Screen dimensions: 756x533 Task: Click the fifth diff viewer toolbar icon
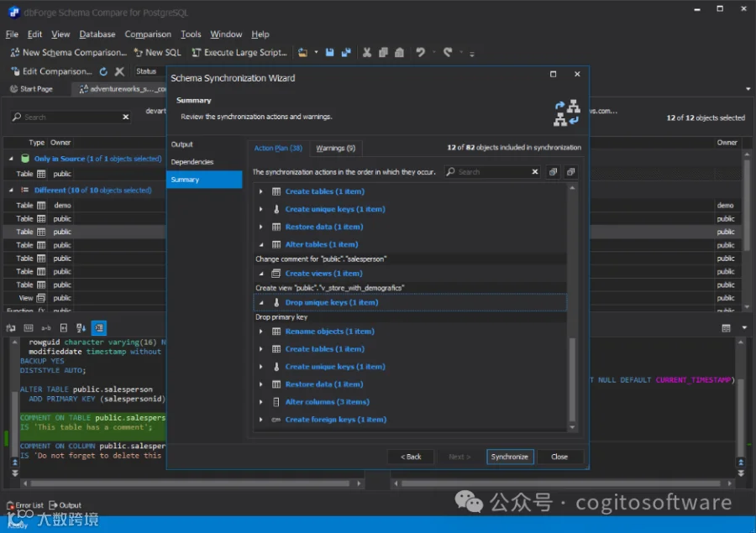point(81,328)
